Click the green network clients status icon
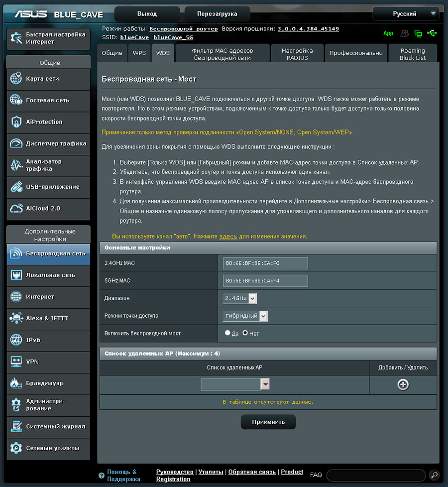The width and height of the screenshot is (448, 487). pos(418,33)
